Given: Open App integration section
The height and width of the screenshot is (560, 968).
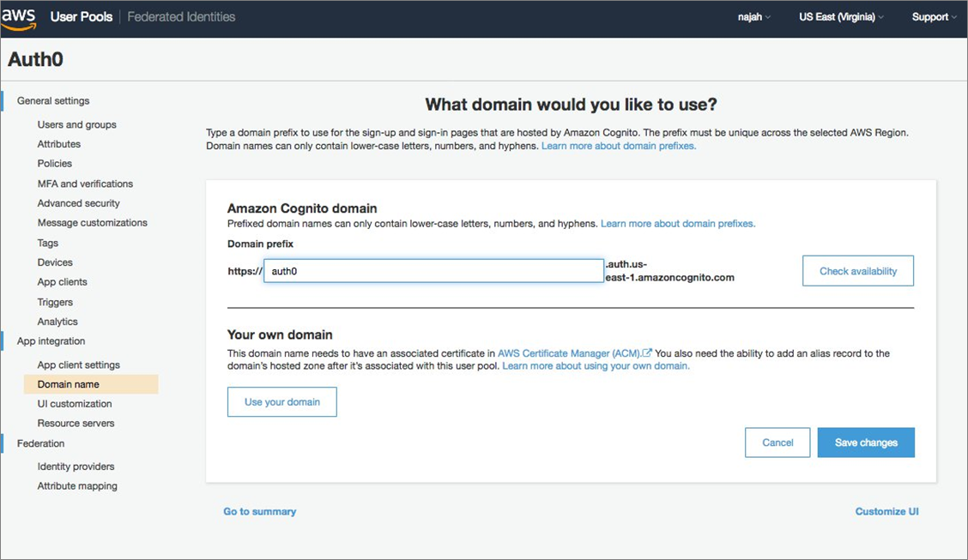Looking at the screenshot, I should 51,341.
